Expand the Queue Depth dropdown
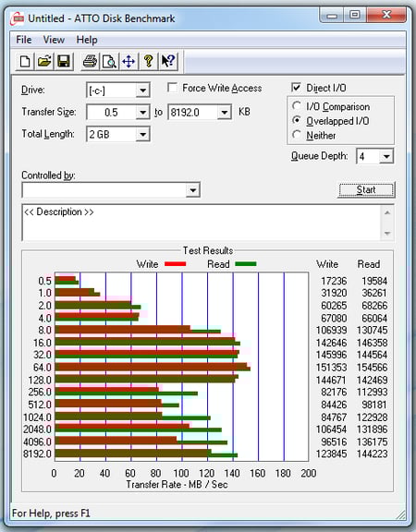 pos(386,156)
